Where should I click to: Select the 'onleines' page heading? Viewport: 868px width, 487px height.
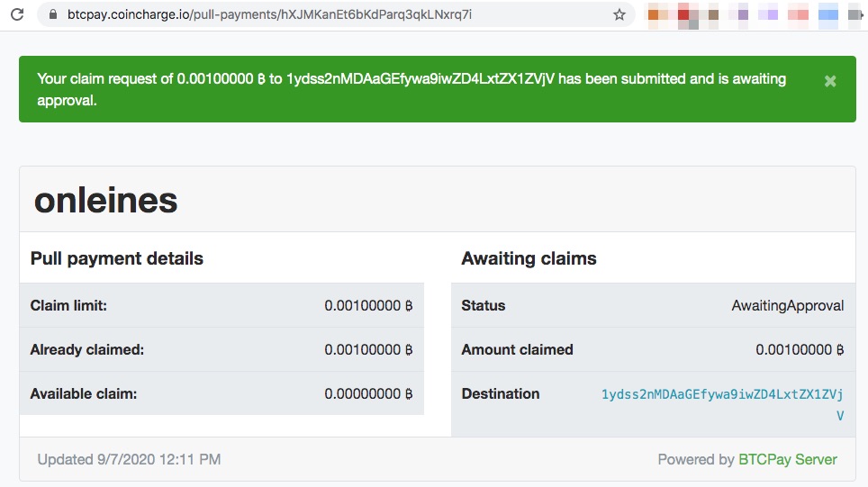[105, 200]
